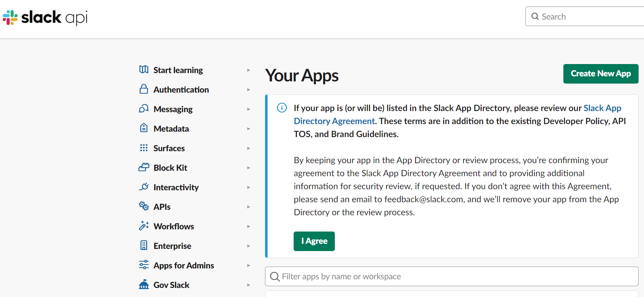Open the Gov Slack menu item
Screen dimensions: 644x297
coord(171,285)
